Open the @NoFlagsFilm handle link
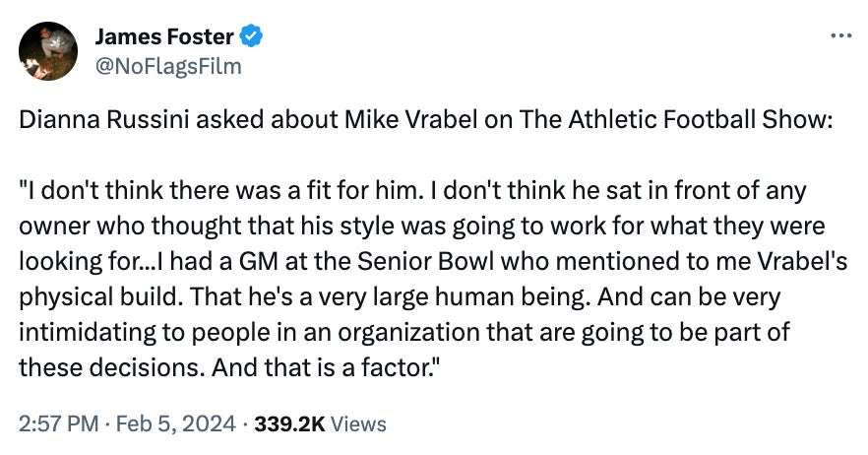Viewport: 868px width, 455px height. click(x=167, y=66)
